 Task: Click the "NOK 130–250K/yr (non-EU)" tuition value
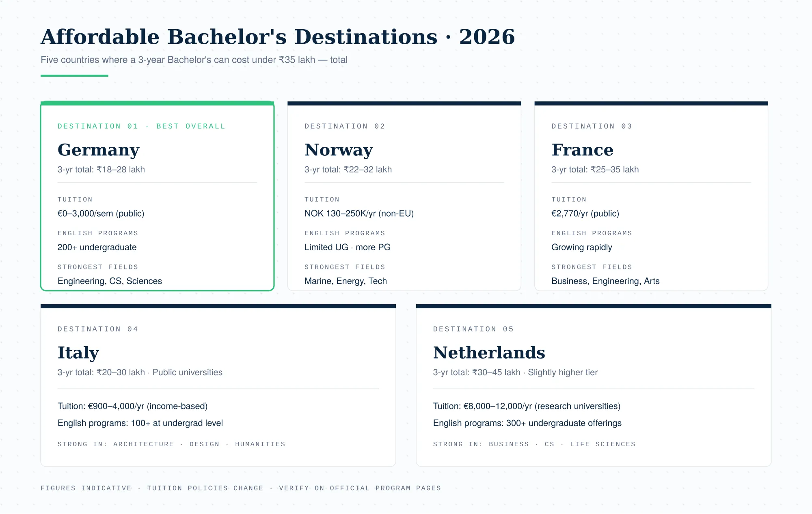pyautogui.click(x=359, y=213)
